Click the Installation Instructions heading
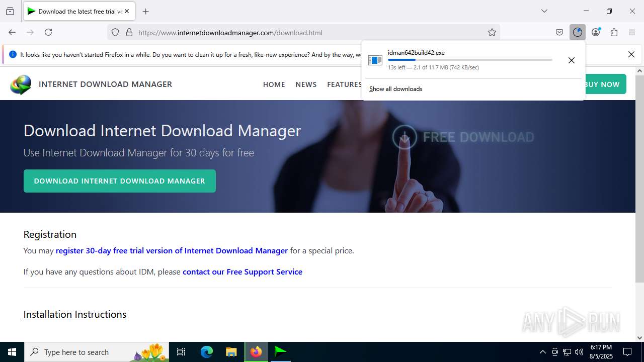This screenshot has height=362, width=644. pos(75,314)
